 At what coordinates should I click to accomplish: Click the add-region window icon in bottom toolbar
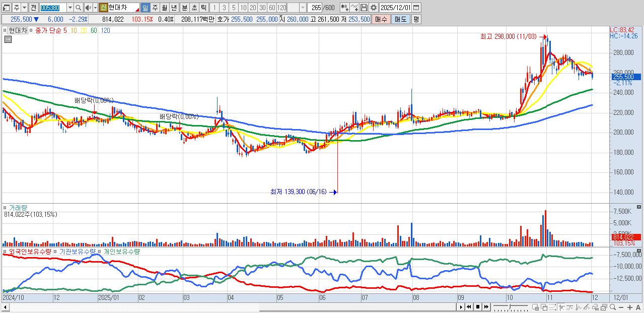coord(535,307)
